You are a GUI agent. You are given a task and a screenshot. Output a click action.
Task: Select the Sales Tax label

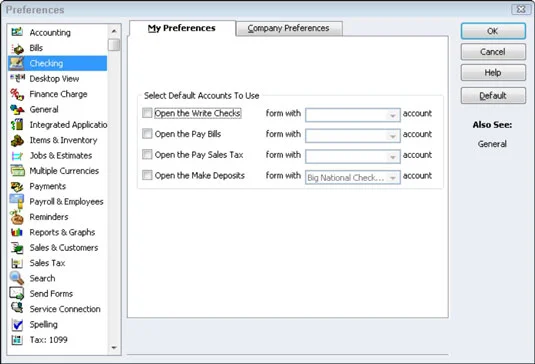point(47,263)
